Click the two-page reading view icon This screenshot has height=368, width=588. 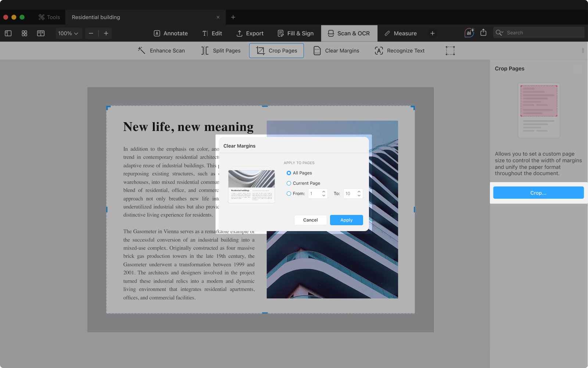tap(41, 33)
